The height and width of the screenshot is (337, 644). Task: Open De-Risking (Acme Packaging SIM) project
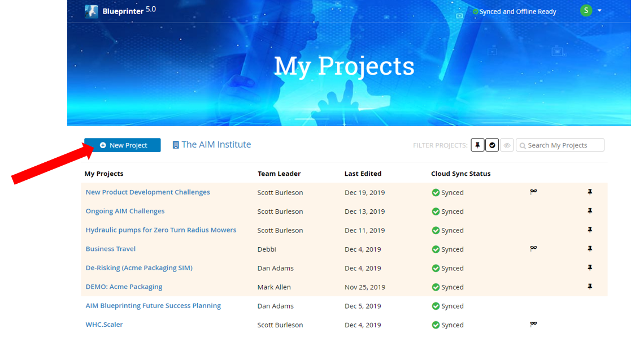pyautogui.click(x=139, y=267)
